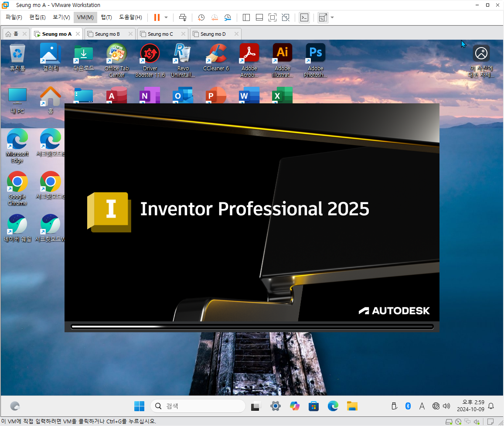Select the Revo Uninstaller desktop icon
Image resolution: width=504 pixels, height=426 pixels.
point(183,61)
